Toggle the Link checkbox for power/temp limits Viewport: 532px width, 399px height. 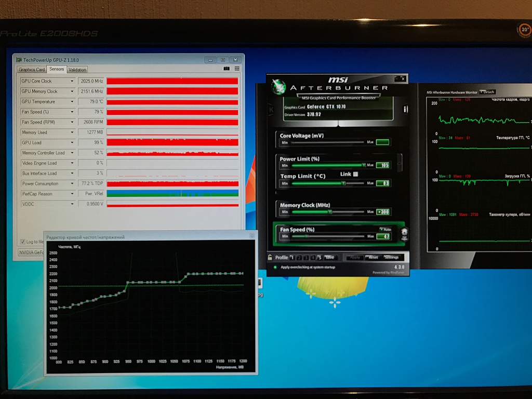pos(355,174)
